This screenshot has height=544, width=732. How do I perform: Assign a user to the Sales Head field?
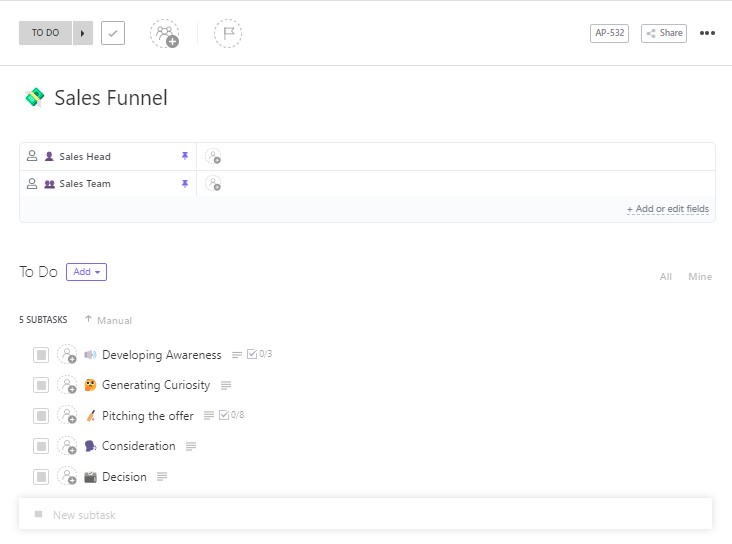click(x=213, y=156)
